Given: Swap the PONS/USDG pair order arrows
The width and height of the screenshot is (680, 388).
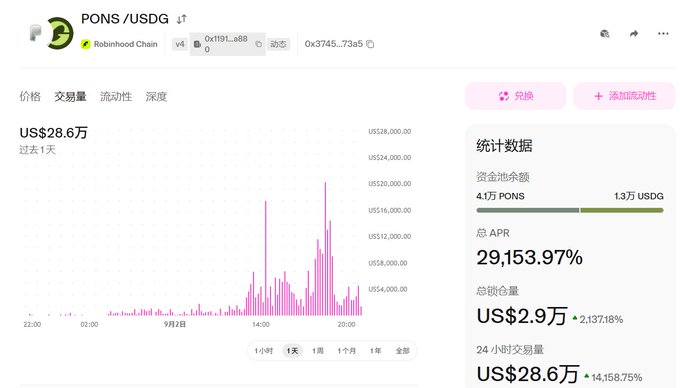Looking at the screenshot, I should pyautogui.click(x=181, y=19).
